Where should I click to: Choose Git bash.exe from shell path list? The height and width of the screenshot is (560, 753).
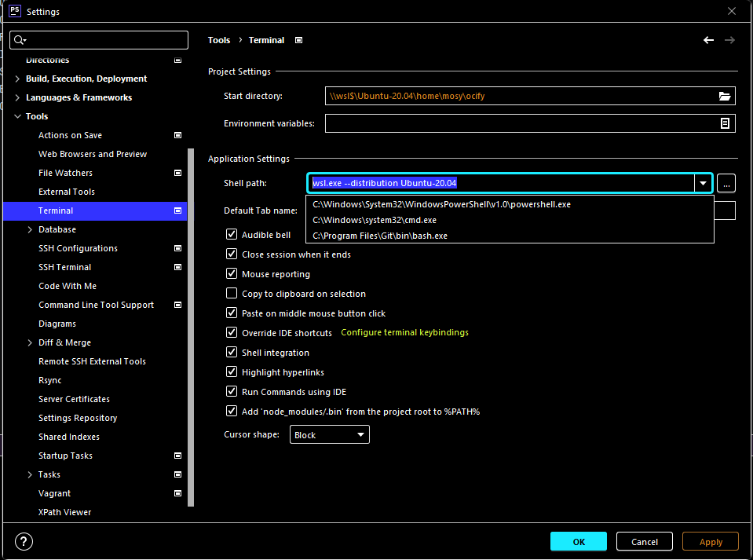pos(510,236)
